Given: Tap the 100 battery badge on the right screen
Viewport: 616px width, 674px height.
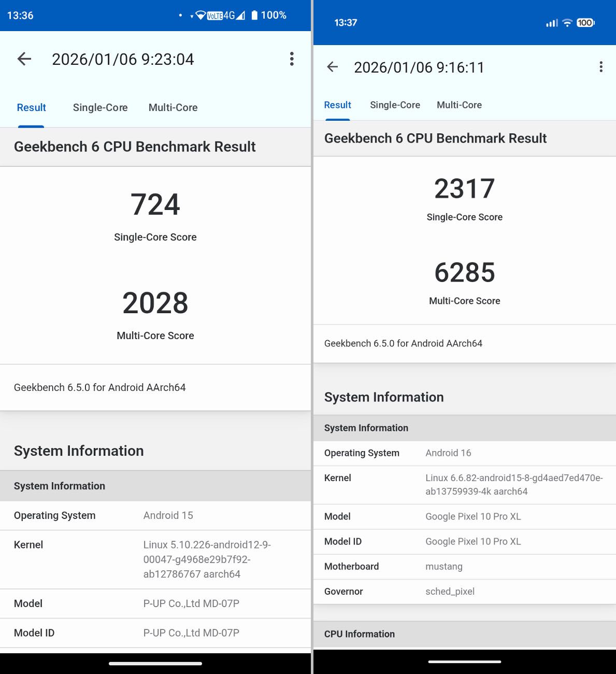Looking at the screenshot, I should (587, 23).
